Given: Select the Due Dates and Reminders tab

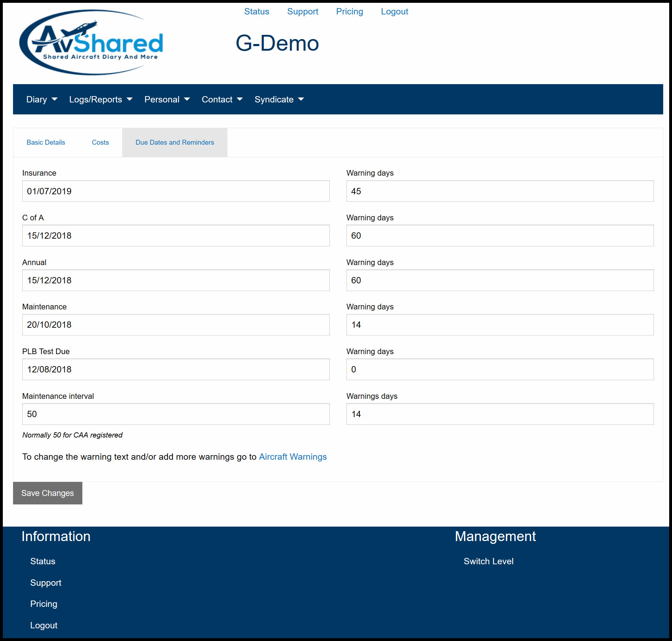Looking at the screenshot, I should coord(175,143).
